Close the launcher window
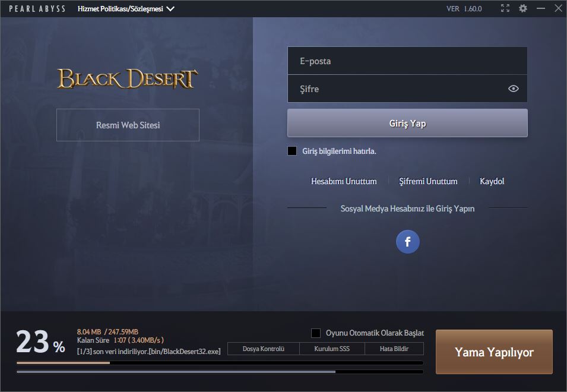The width and height of the screenshot is (567, 392). pos(558,8)
